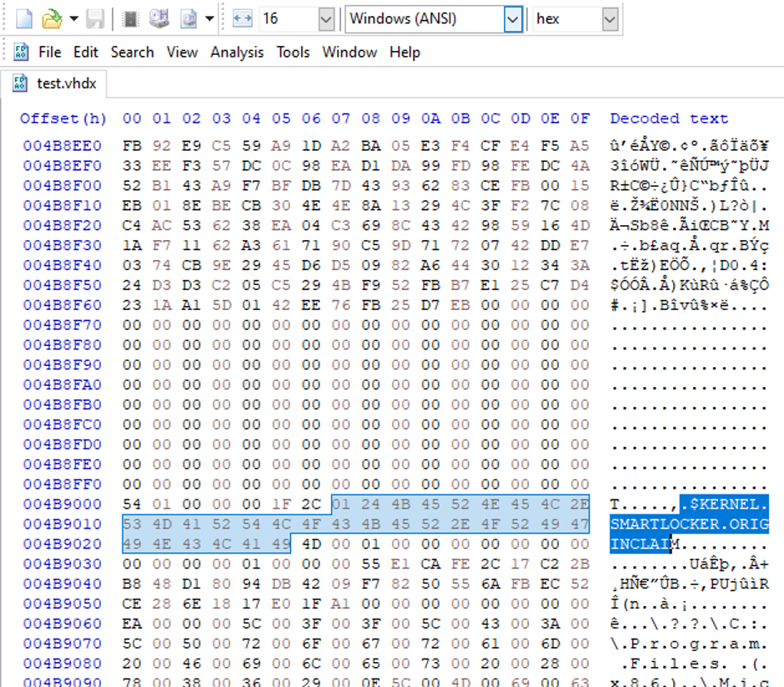Click byte B8 at start of row 004B9040
This screenshot has width=784, height=687.
tap(132, 584)
